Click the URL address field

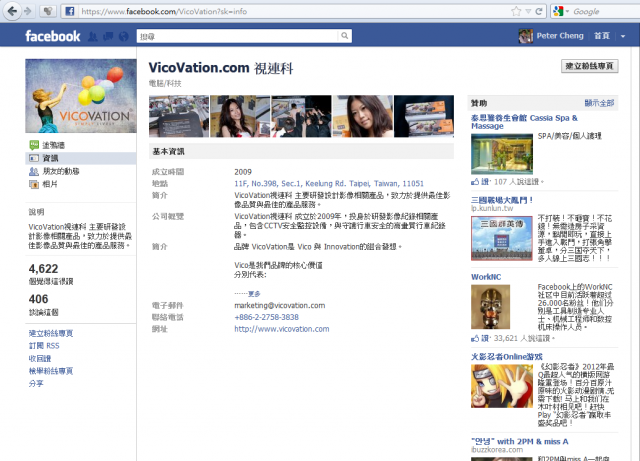click(x=294, y=11)
